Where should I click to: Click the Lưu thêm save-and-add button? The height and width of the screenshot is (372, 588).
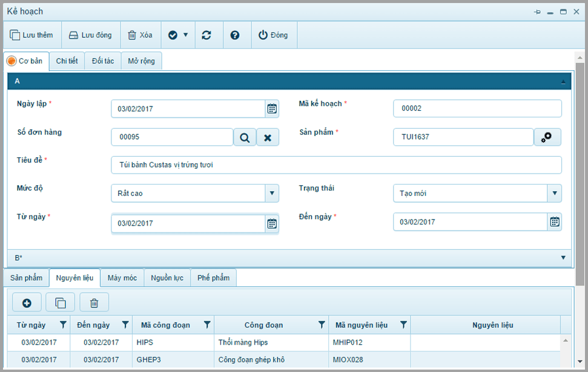click(x=32, y=35)
